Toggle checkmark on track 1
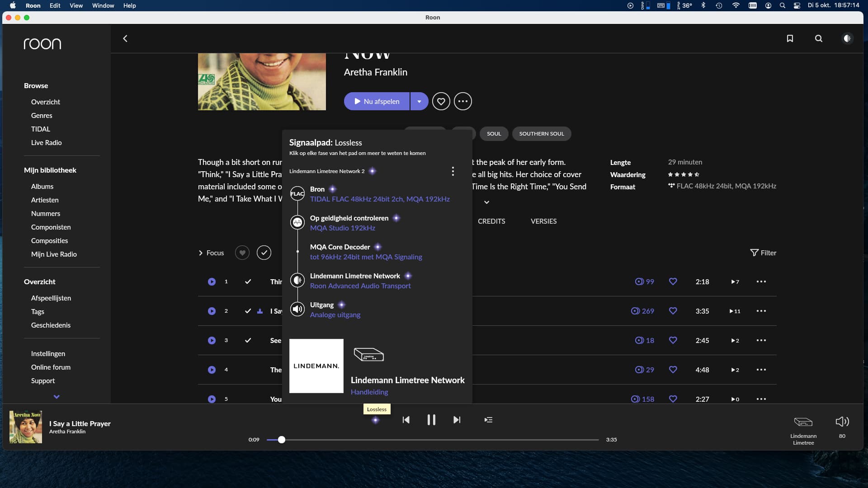This screenshot has height=488, width=868. 248,282
